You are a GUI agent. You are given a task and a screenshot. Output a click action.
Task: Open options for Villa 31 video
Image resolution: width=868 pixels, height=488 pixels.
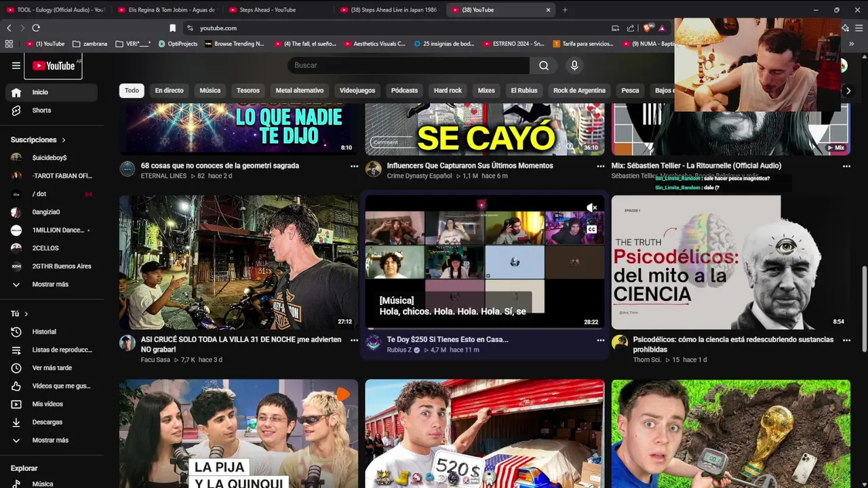354,340
